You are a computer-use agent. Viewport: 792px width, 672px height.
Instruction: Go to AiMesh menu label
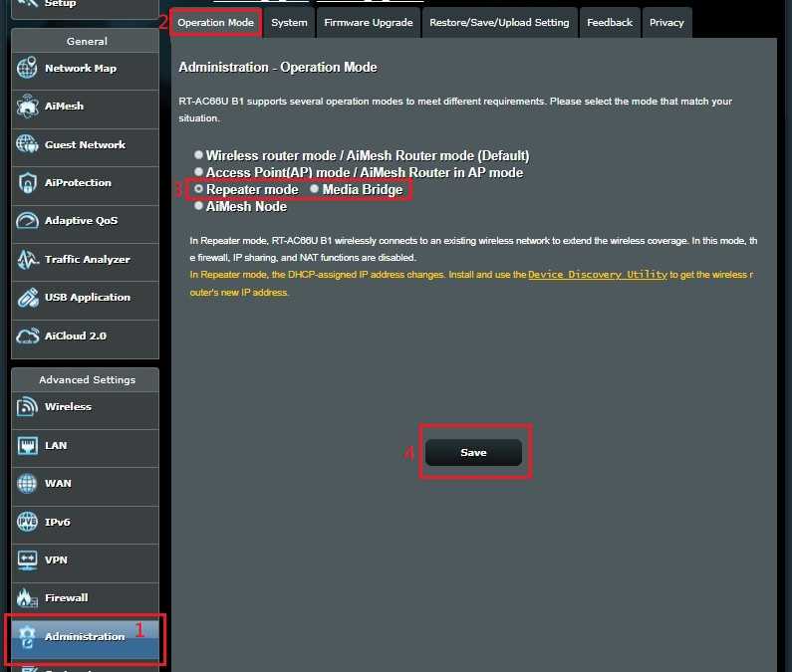point(64,106)
